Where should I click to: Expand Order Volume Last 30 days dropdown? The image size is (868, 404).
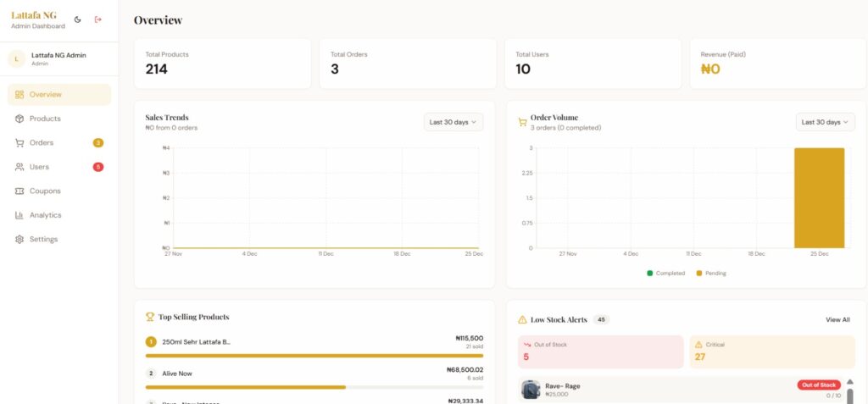825,122
